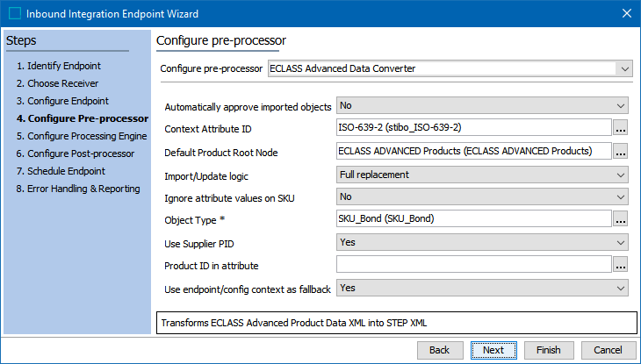
Task: Go Back to the previous step
Action: coord(439,350)
